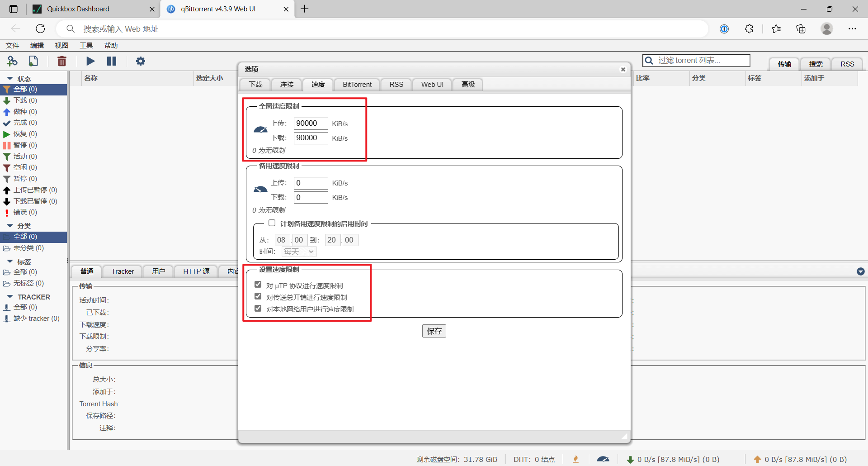Select the 未分类 (0) category filter

pos(33,248)
